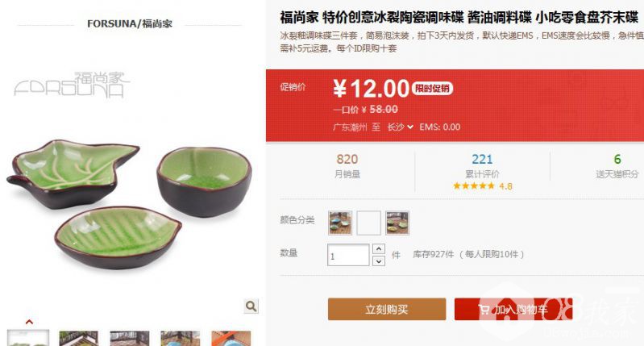Open the 长沙 destination city dropdown
This screenshot has height=346, width=644.
(x=400, y=127)
